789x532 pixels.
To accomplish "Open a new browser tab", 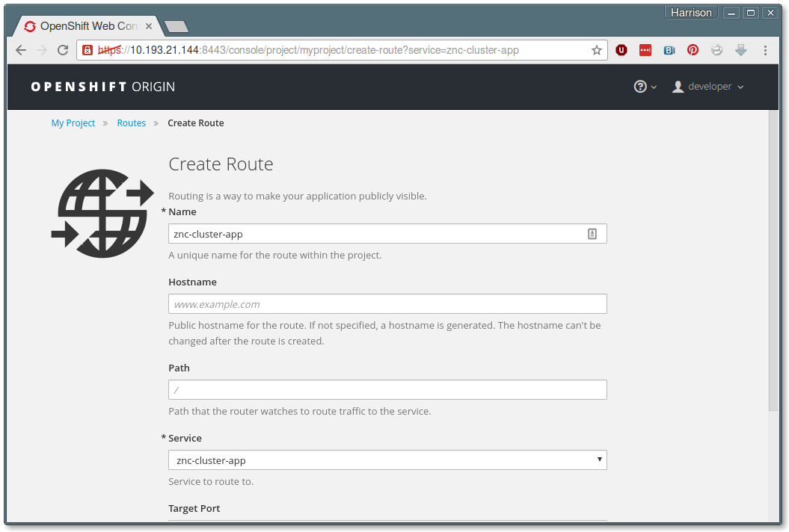I will pos(176,27).
